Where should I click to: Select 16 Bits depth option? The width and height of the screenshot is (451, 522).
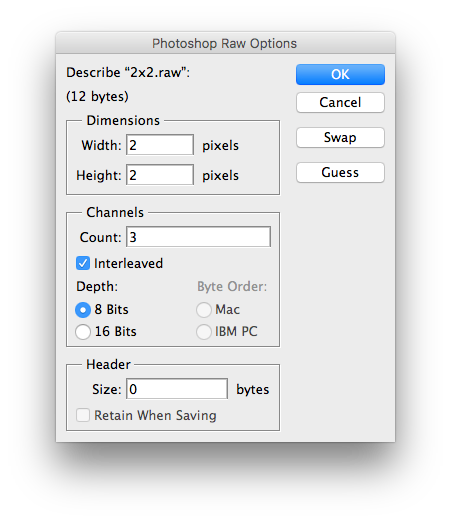click(x=83, y=332)
